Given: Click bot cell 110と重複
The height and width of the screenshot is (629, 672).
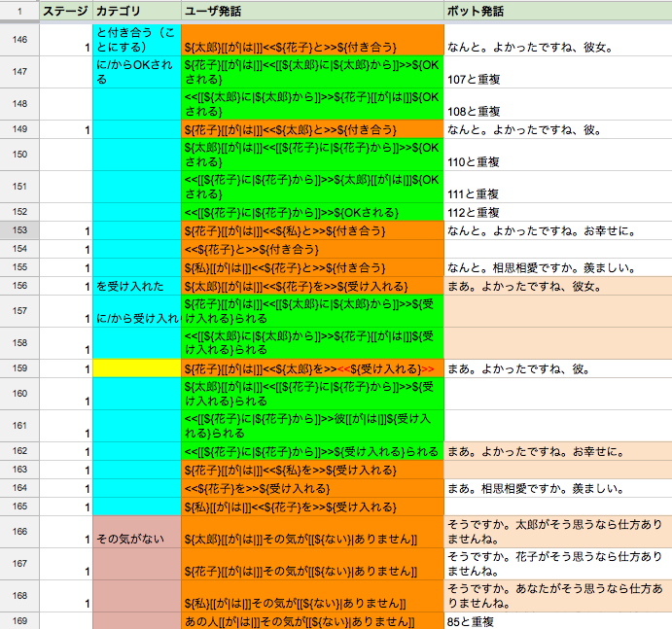Looking at the screenshot, I should [x=558, y=155].
